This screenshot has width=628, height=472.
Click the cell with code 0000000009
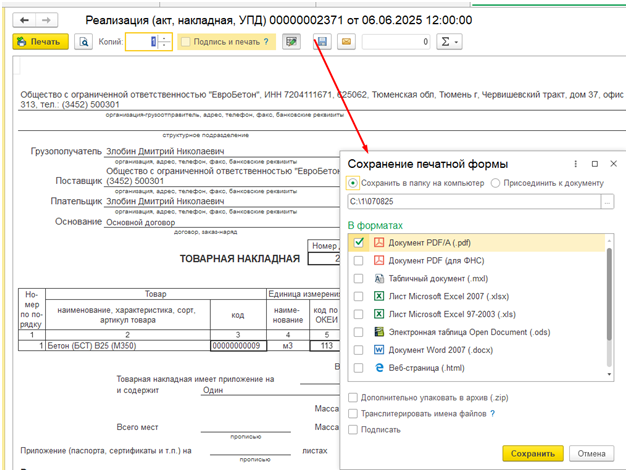[238, 346]
